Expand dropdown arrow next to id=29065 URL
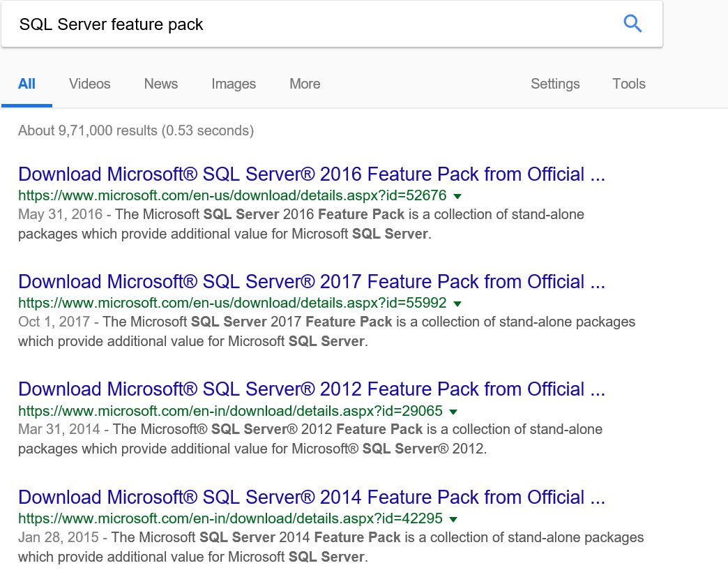 [454, 412]
